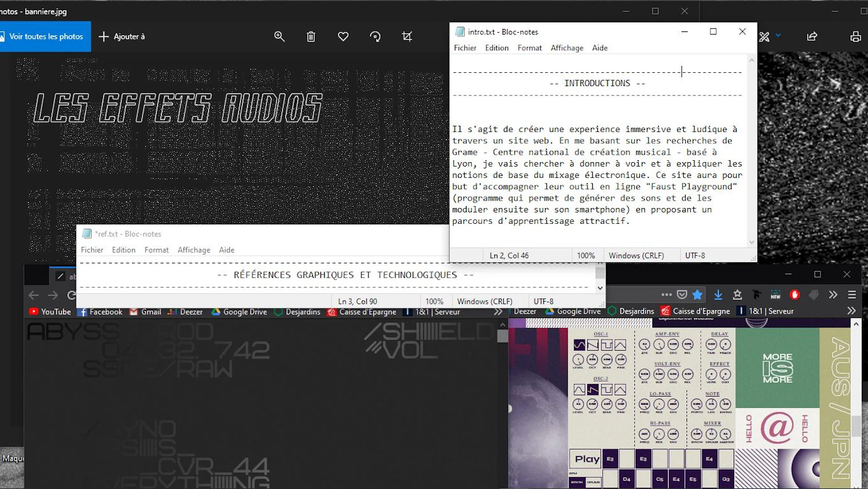The width and height of the screenshot is (868, 489).
Task: Open page actions three-dots in address bar
Action: (666, 294)
